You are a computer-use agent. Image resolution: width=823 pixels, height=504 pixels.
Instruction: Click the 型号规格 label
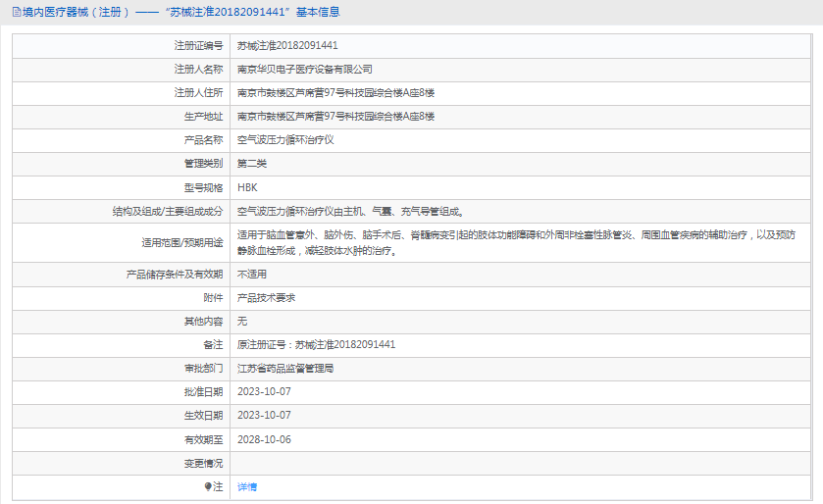click(204, 187)
